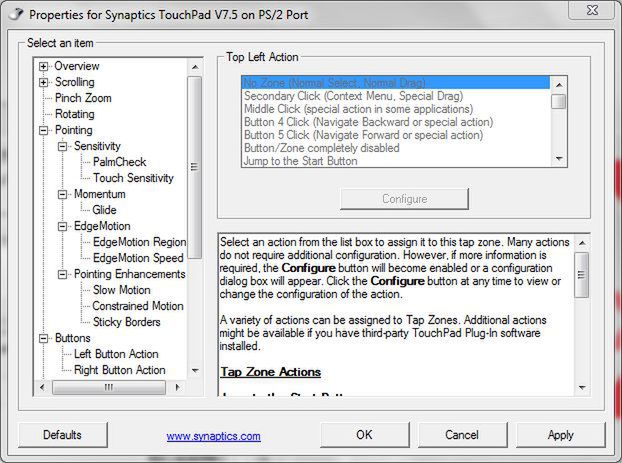The image size is (622, 463).
Task: Expand the Overview tree node
Action: pyautogui.click(x=44, y=66)
